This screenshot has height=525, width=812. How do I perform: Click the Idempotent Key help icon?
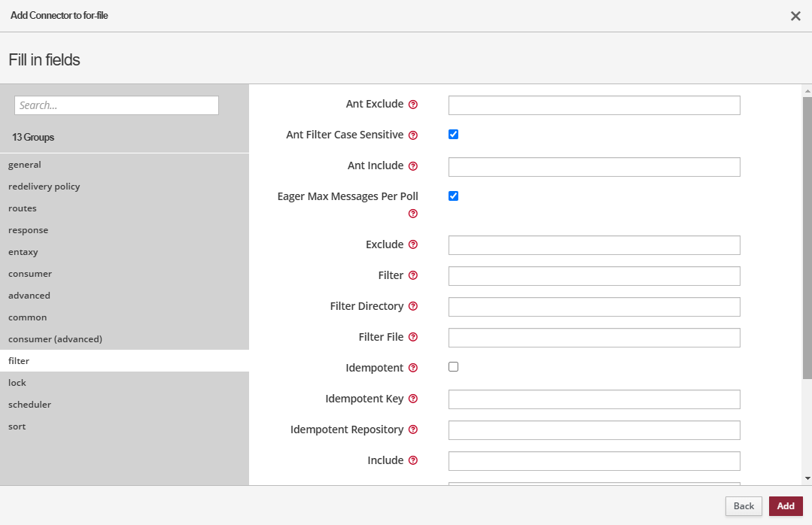pos(412,399)
